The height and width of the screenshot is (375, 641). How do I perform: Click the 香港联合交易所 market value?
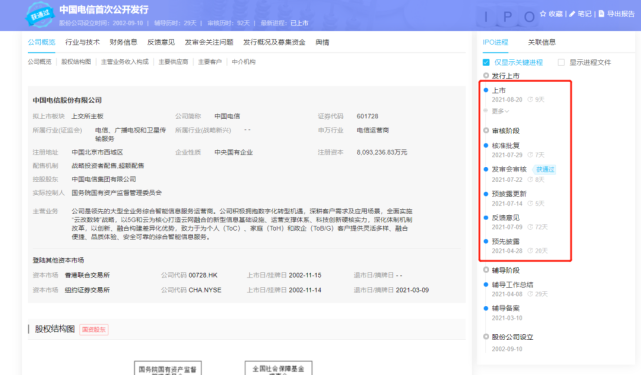(87, 275)
